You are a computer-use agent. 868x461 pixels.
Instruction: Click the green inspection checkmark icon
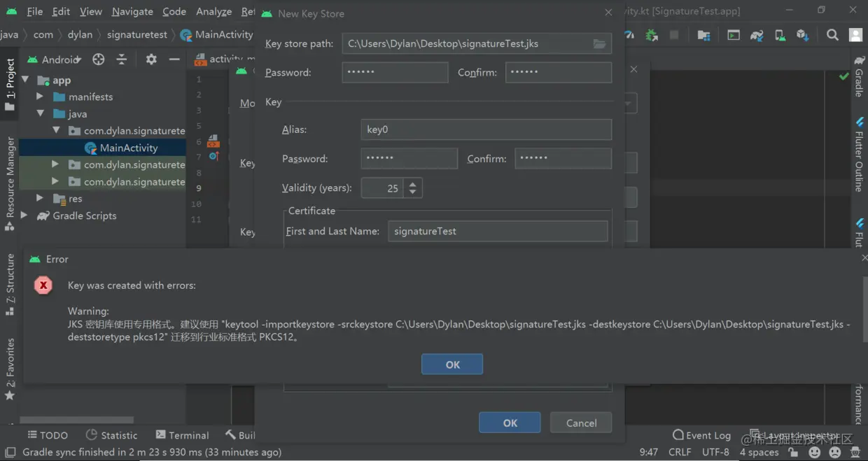pyautogui.click(x=844, y=76)
